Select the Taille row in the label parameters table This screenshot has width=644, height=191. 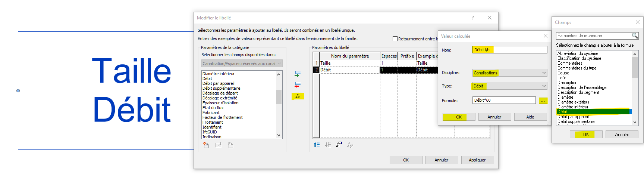(x=349, y=63)
